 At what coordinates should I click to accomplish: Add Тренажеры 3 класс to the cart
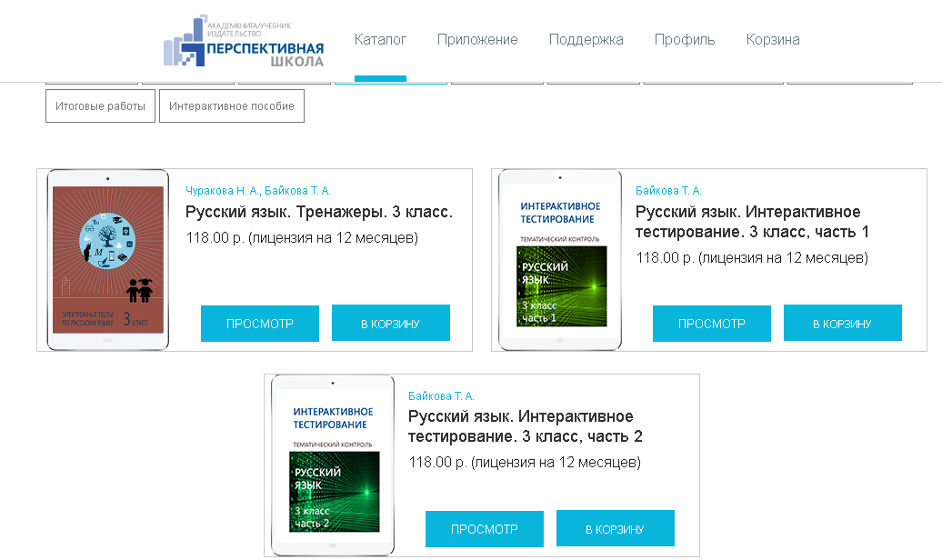pyautogui.click(x=391, y=324)
